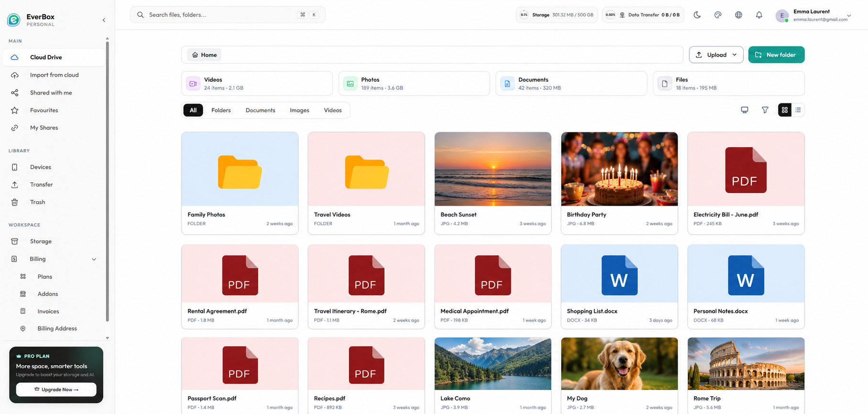Open the Upload dropdown

coord(716,54)
